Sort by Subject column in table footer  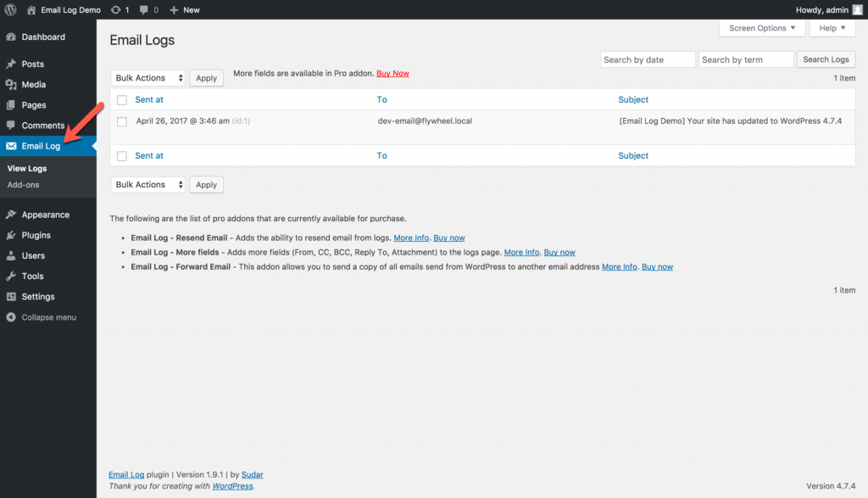[x=633, y=155]
